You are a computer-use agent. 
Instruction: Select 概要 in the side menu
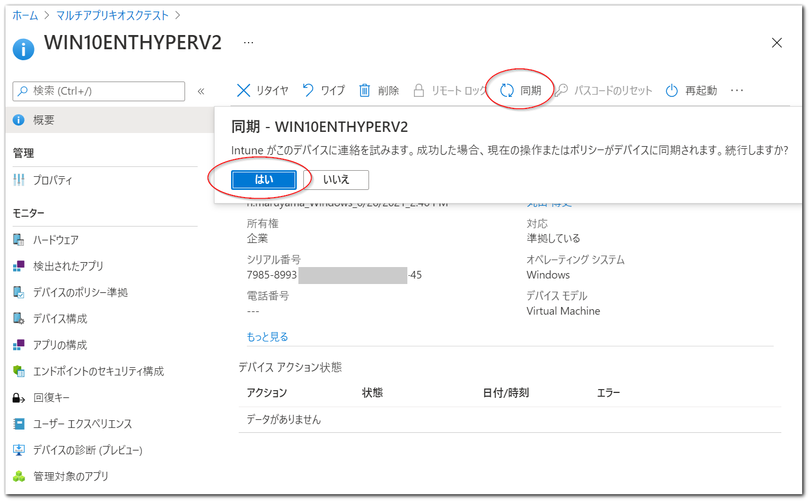(x=110, y=120)
